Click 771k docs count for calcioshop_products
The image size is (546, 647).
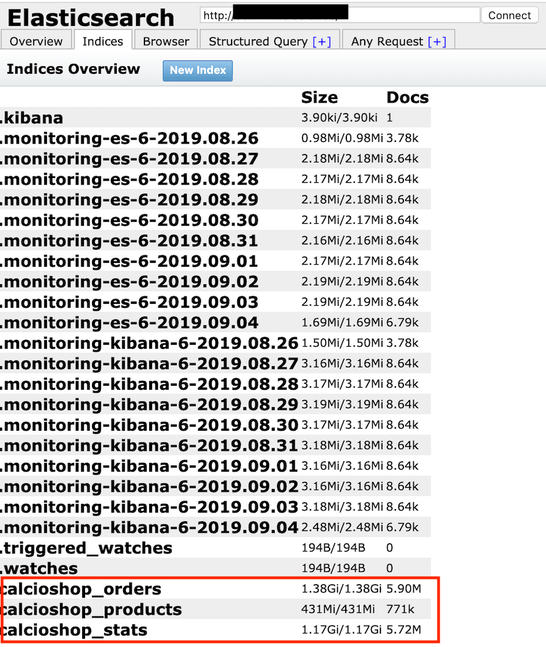[400, 609]
